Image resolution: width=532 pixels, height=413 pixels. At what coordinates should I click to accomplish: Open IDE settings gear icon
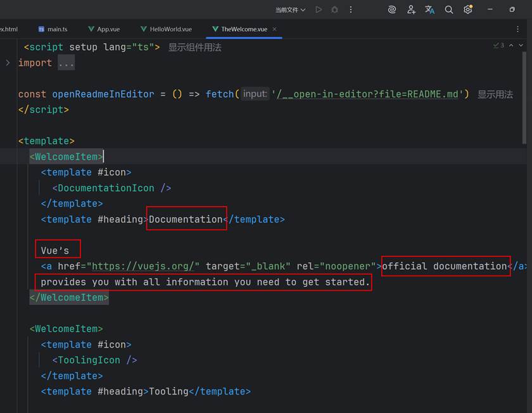468,10
